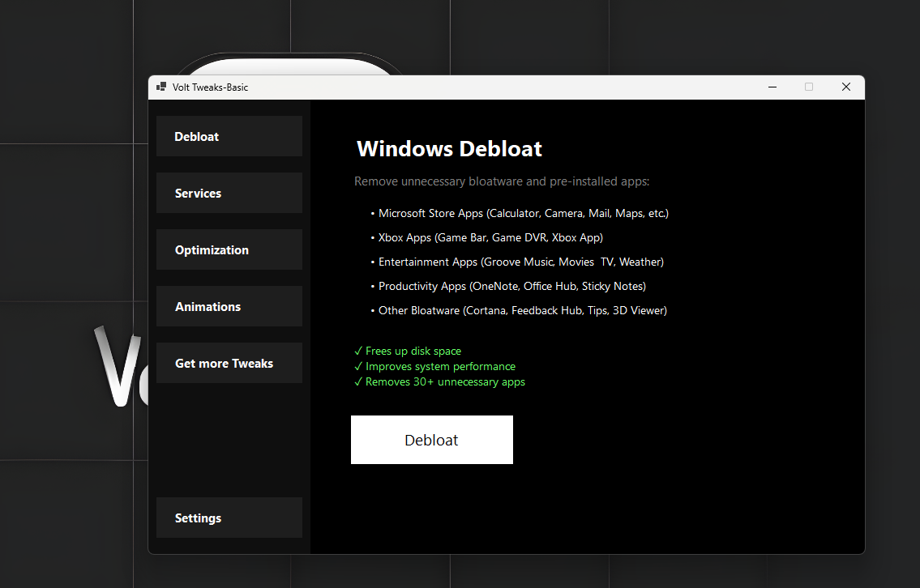The height and width of the screenshot is (588, 920).
Task: Select Animations in the sidebar
Action: (229, 306)
